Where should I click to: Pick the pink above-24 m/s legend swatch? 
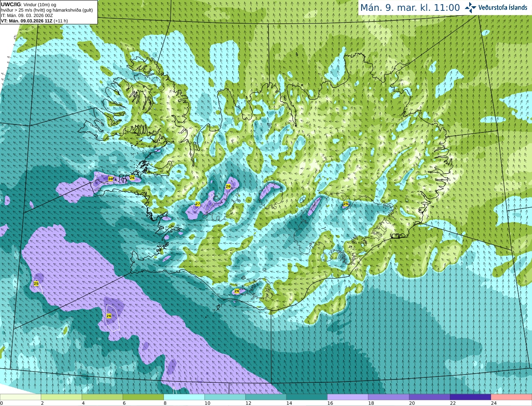click(x=512, y=397)
